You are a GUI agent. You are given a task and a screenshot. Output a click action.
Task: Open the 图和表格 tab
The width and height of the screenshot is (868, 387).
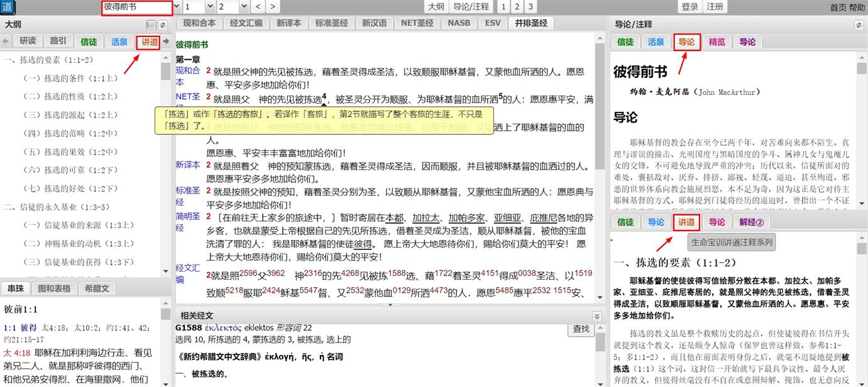click(53, 288)
